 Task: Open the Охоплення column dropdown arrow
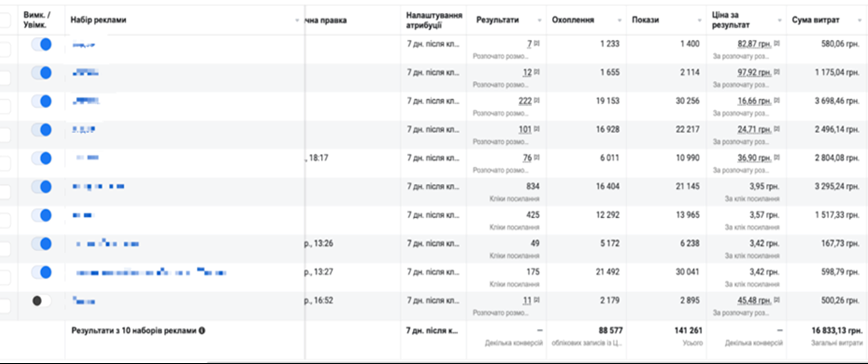[x=619, y=20]
